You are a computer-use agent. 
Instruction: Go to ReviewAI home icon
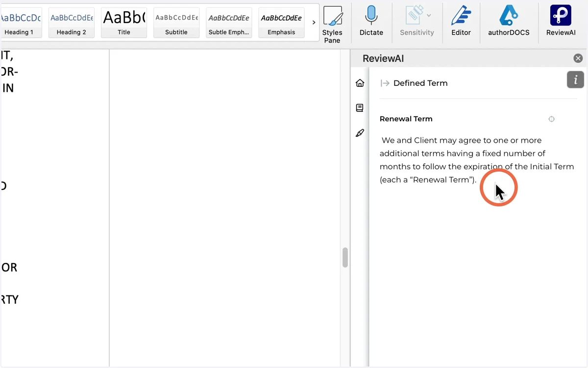360,83
